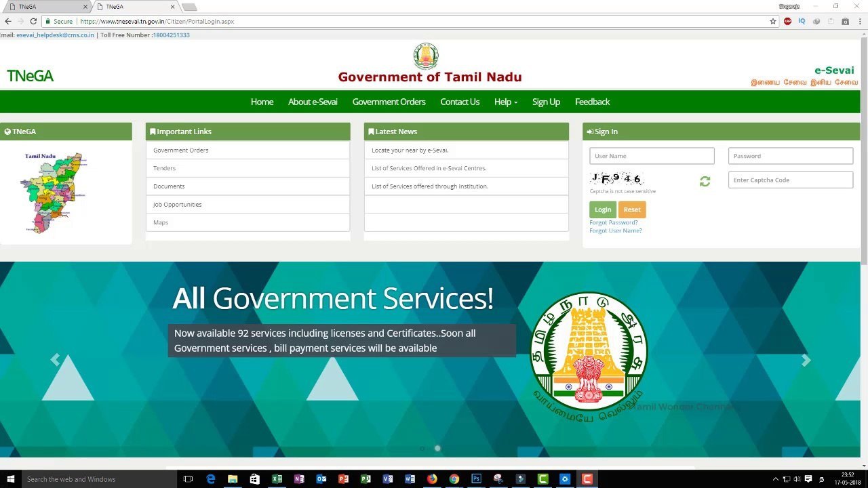
Task: Go back with the browser back arrow
Action: (7, 21)
